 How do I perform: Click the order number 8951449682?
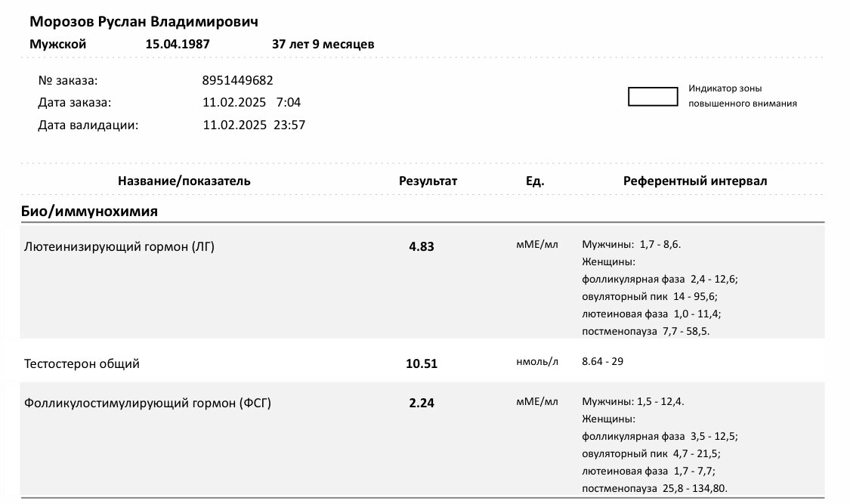tap(237, 80)
